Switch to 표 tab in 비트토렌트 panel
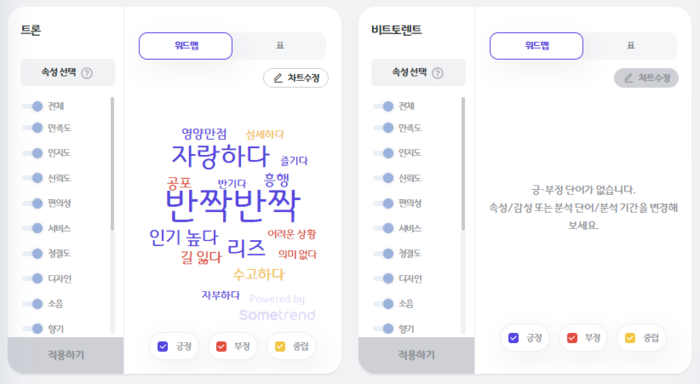Viewport: 700px width, 384px height. pyautogui.click(x=630, y=46)
